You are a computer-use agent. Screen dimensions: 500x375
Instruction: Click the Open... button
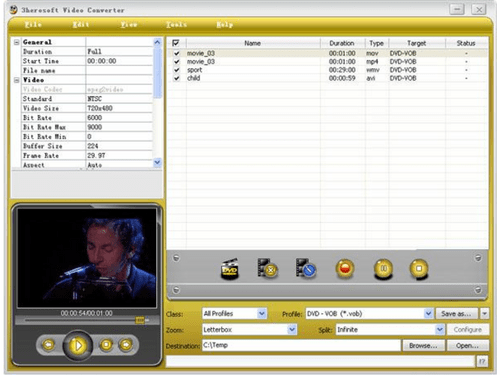pos(468,346)
